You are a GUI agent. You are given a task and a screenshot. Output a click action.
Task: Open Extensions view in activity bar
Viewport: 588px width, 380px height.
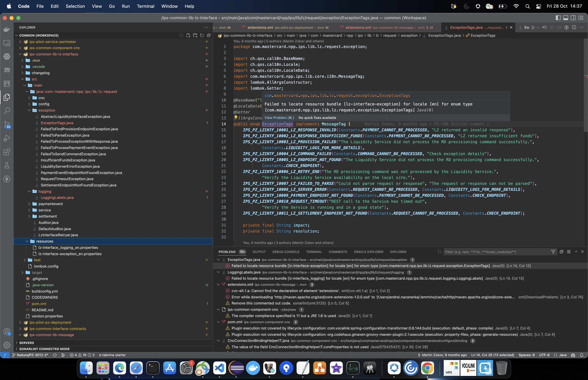(x=7, y=152)
